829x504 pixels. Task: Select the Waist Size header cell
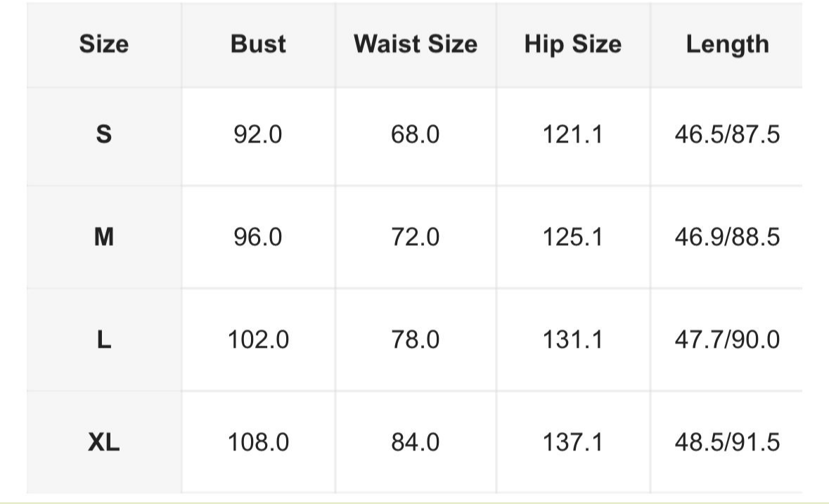tap(416, 44)
